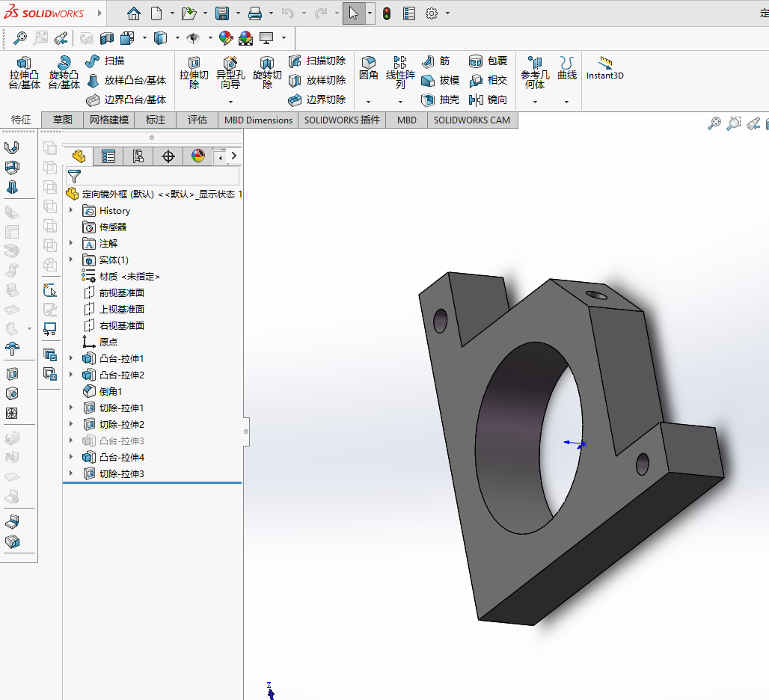The height and width of the screenshot is (700, 769).
Task: Click the 抽壳 shell tool
Action: click(x=440, y=99)
